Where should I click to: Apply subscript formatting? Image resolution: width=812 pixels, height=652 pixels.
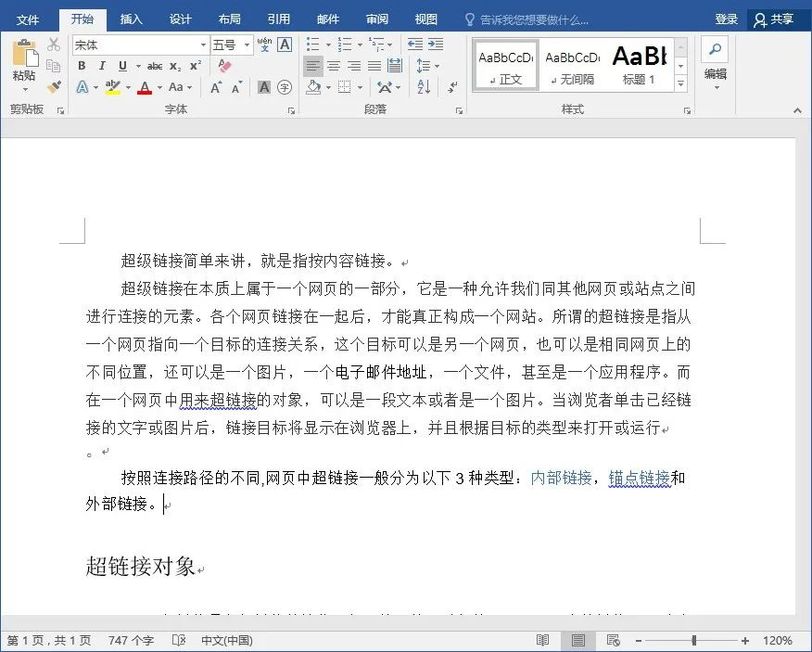click(174, 65)
